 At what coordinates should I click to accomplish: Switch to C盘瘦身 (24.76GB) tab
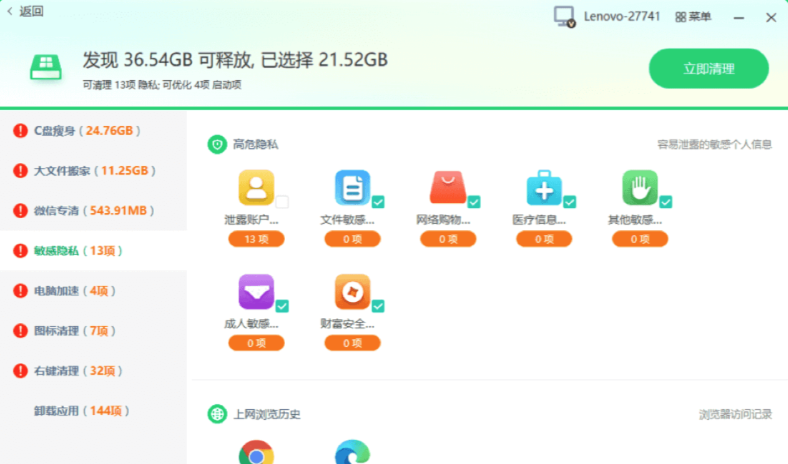[x=93, y=131]
